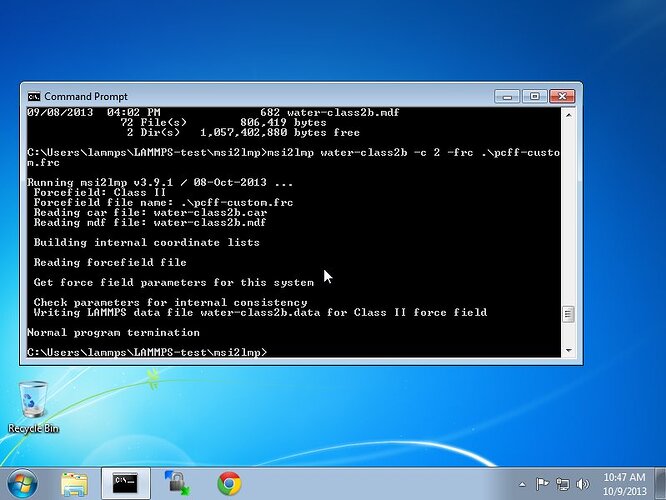Click the 'Normal program termination' line
Viewport: 666px width, 500px height.
click(113, 333)
